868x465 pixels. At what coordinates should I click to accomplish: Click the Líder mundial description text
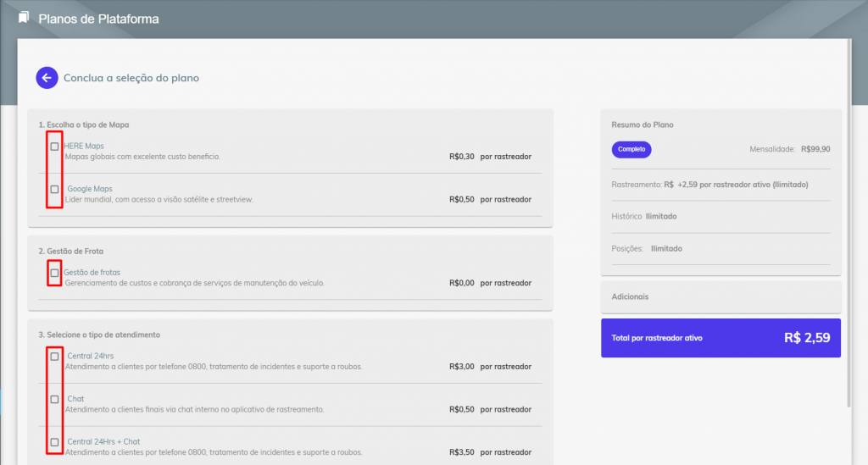point(159,199)
